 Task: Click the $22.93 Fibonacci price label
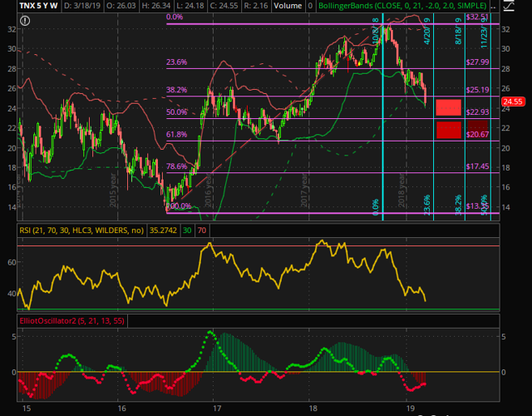click(x=477, y=111)
